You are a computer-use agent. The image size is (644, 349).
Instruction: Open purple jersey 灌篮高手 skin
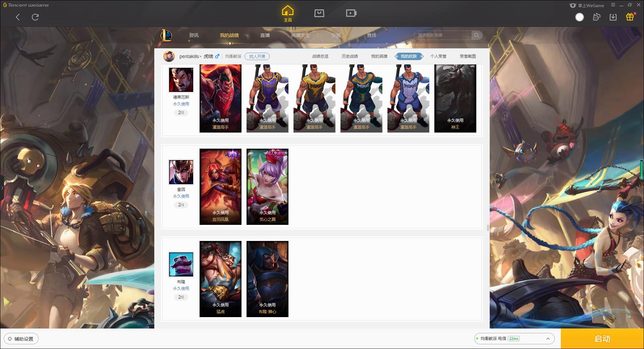coord(267,99)
